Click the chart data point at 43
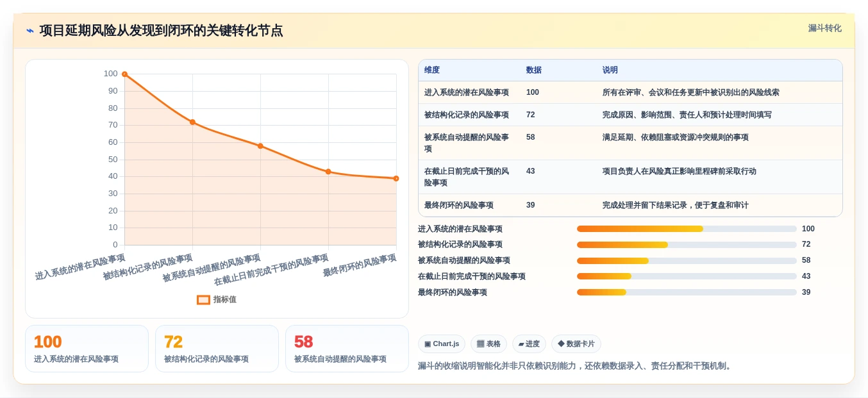The height and width of the screenshot is (398, 868). tap(328, 172)
